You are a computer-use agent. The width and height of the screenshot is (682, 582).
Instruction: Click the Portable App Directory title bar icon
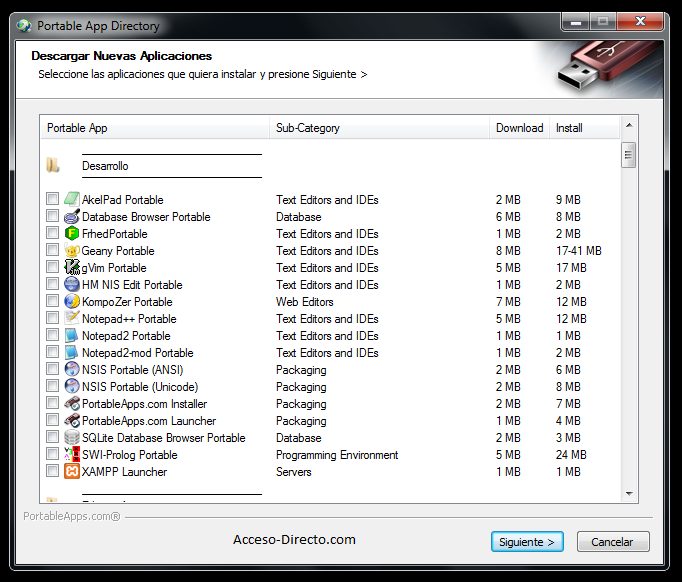tap(23, 26)
